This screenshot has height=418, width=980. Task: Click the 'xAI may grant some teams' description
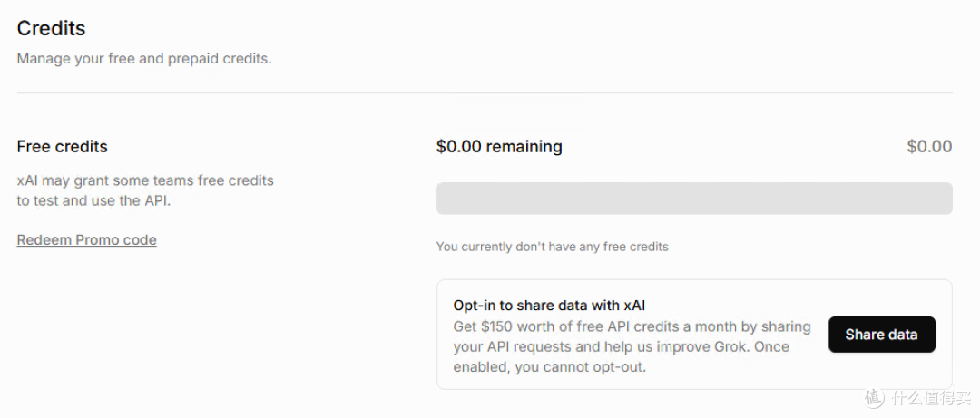pyautogui.click(x=145, y=181)
